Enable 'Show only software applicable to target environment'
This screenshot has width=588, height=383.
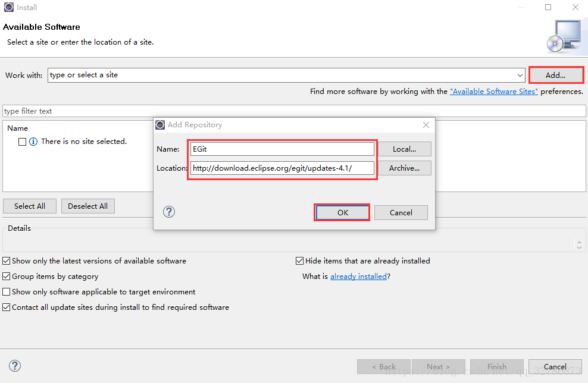tap(7, 291)
